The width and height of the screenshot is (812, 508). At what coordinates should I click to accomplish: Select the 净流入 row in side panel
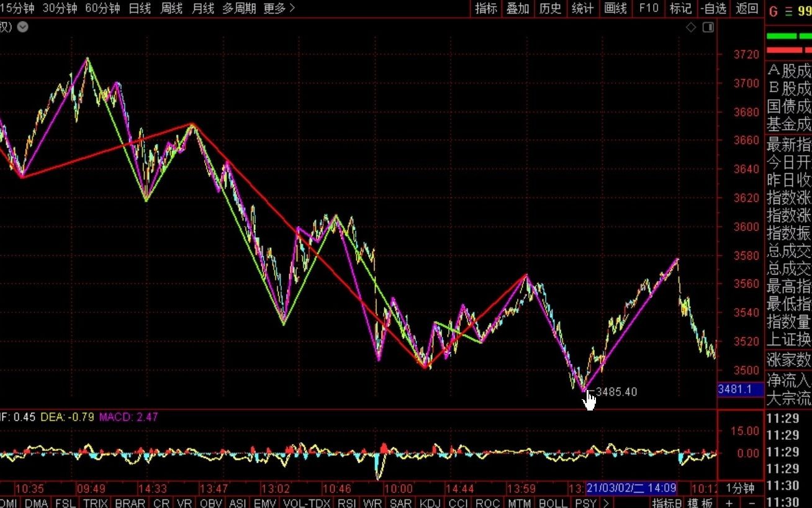[x=788, y=380]
